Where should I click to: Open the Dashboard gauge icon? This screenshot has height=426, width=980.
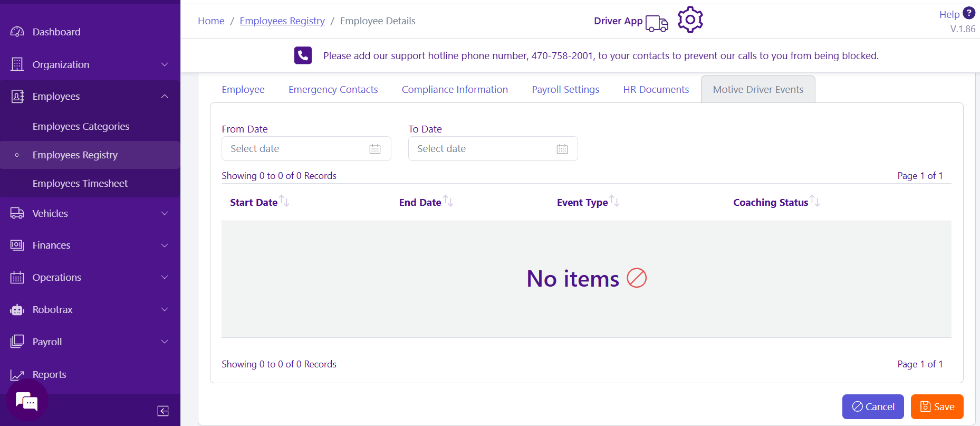point(17,32)
